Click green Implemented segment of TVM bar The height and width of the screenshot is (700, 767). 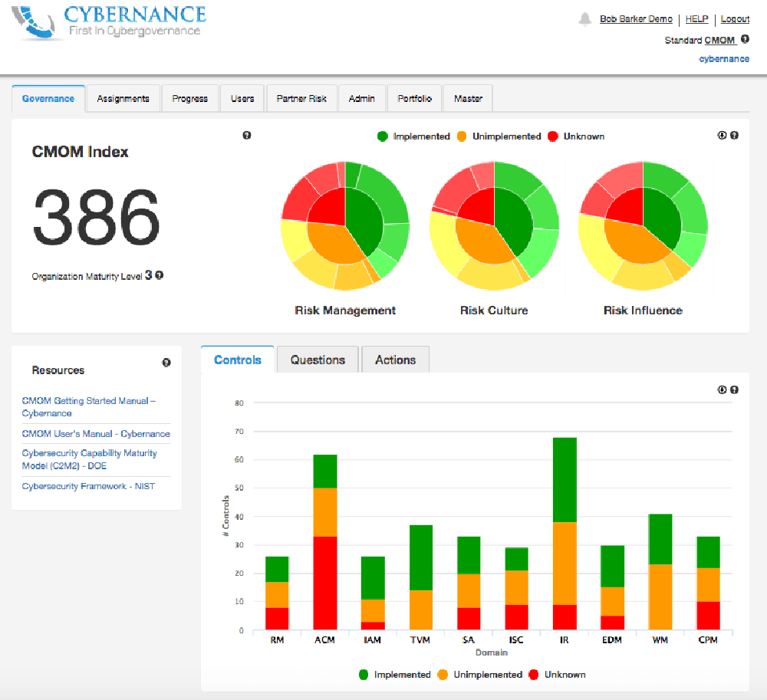coord(420,557)
